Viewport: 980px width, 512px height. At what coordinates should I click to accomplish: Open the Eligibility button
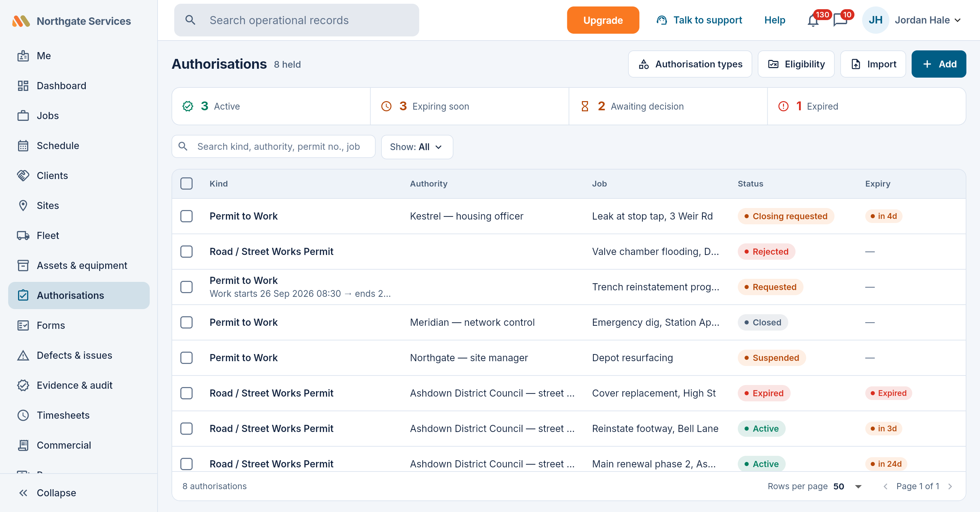796,64
